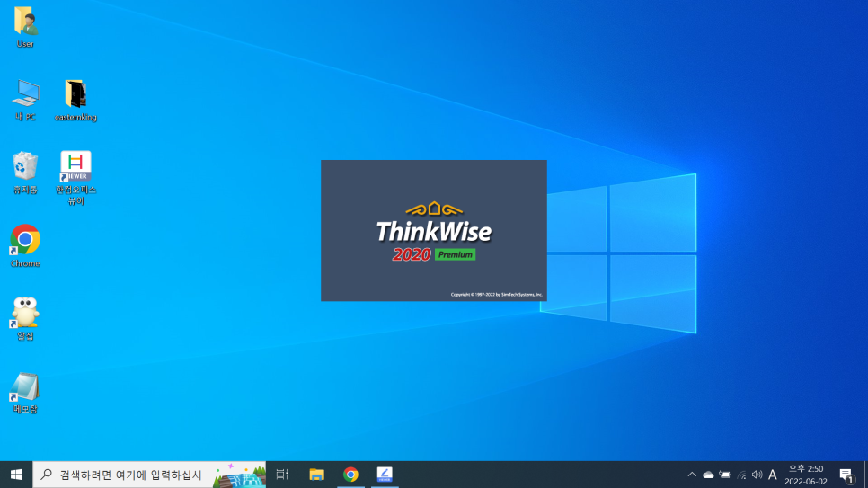The image size is (868, 488).
Task: Open the 메모장 notepad shortcut
Action: [x=25, y=392]
